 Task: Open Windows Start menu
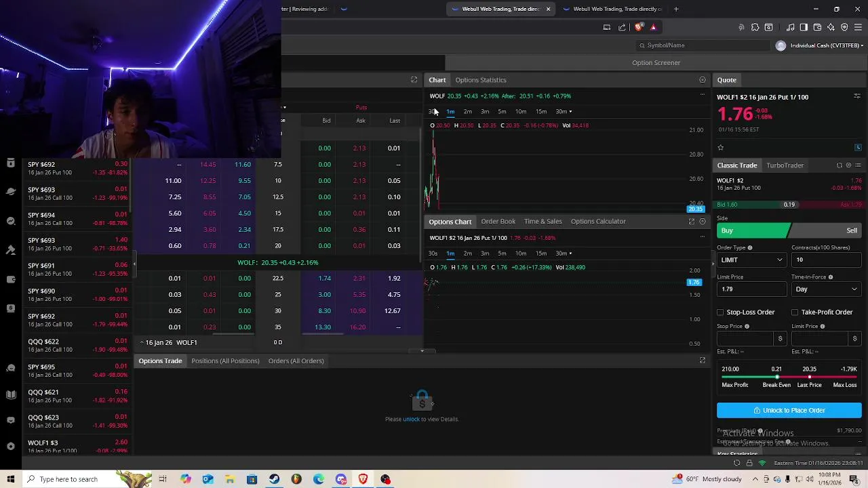point(10,479)
